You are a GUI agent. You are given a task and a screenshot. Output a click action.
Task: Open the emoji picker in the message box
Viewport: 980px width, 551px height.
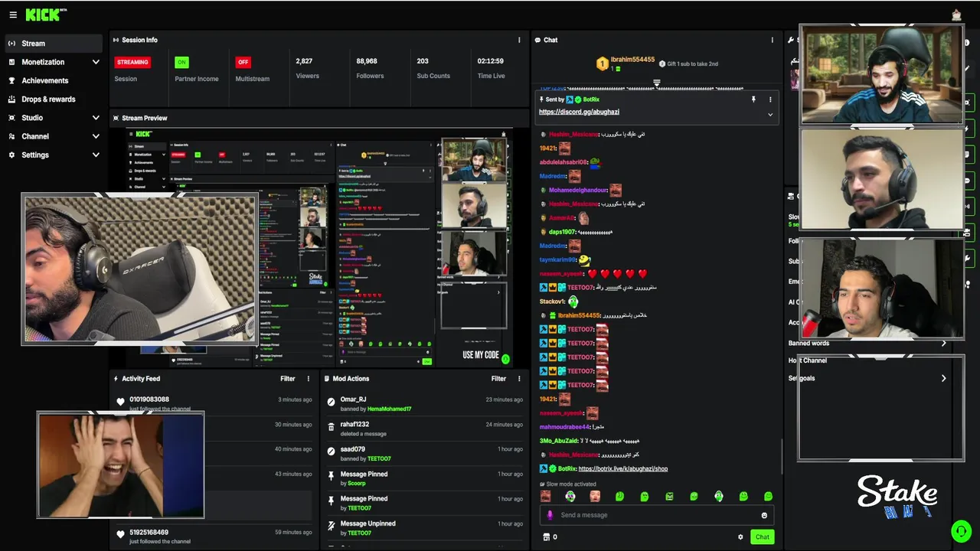click(764, 515)
